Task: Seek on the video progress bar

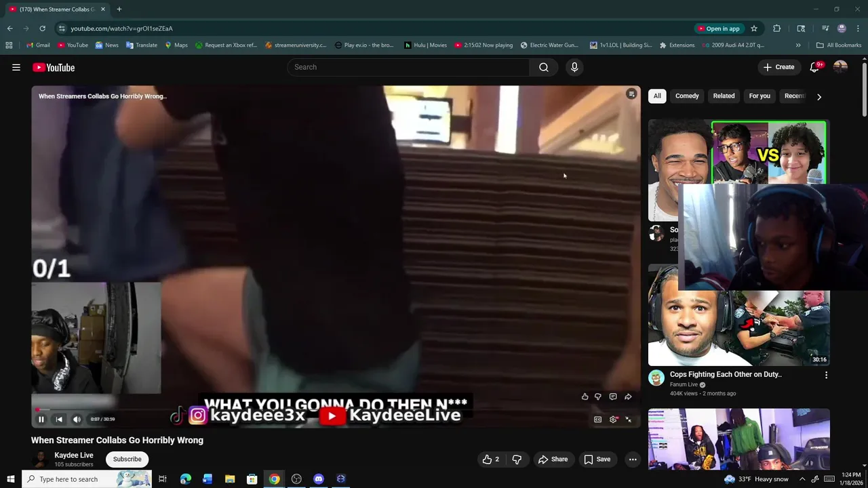Action: coord(336,409)
